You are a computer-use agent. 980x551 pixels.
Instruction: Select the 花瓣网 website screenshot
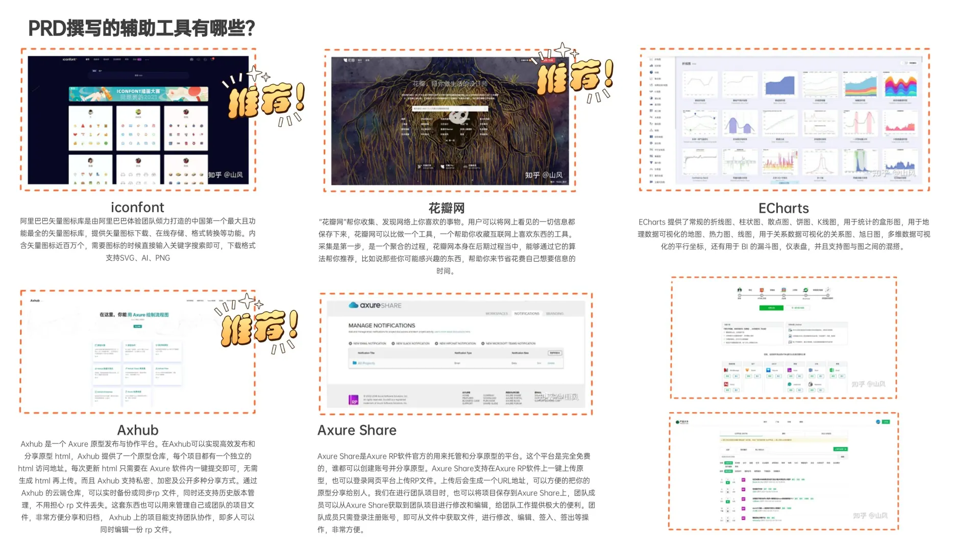click(450, 120)
